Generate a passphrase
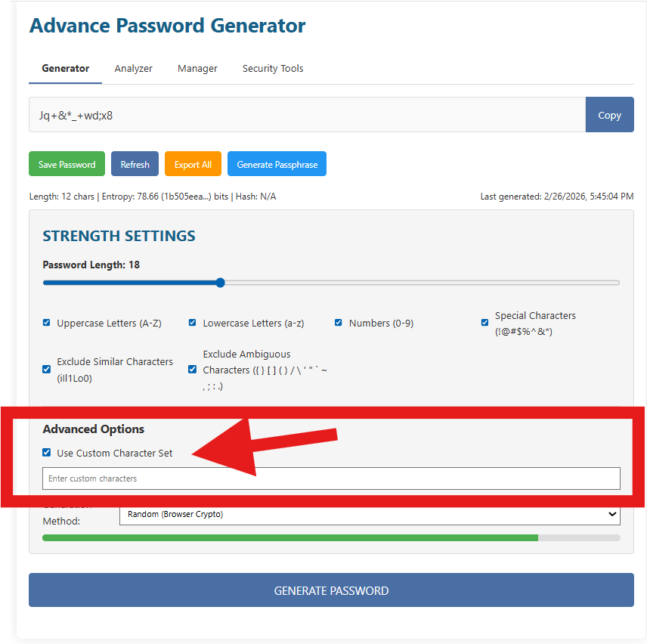The width and height of the screenshot is (647, 644). (x=277, y=163)
